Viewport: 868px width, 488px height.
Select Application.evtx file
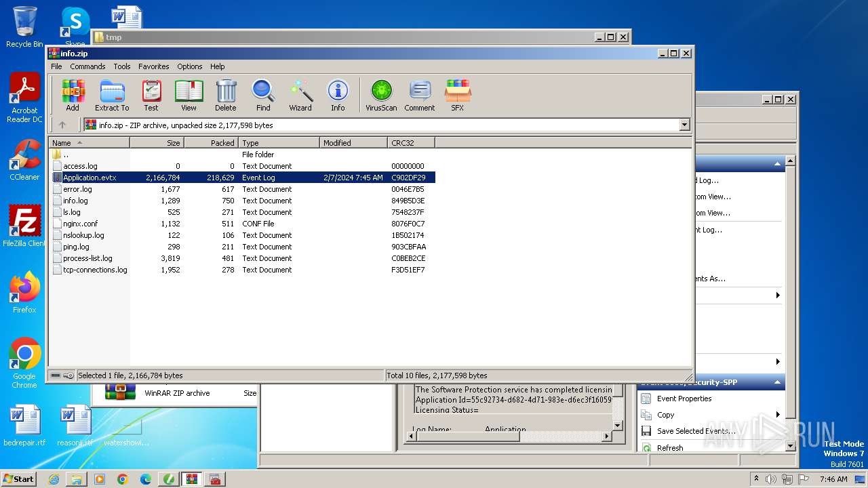[x=242, y=178]
